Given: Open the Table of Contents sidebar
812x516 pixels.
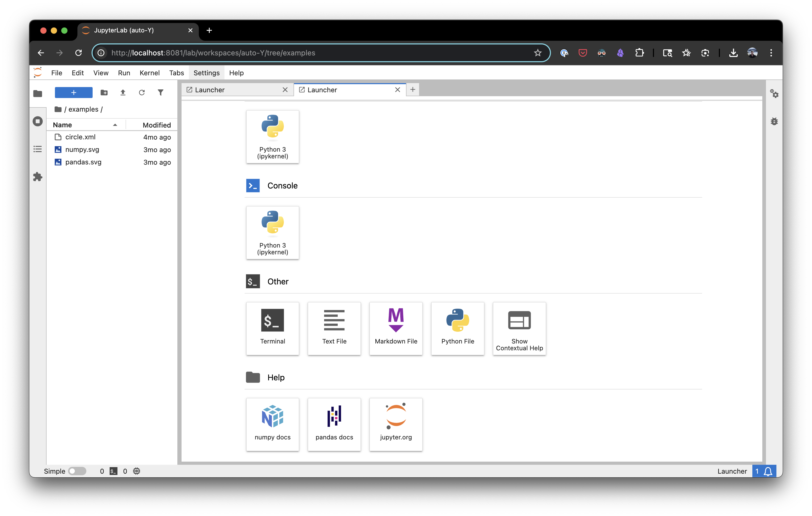Looking at the screenshot, I should click(38, 149).
